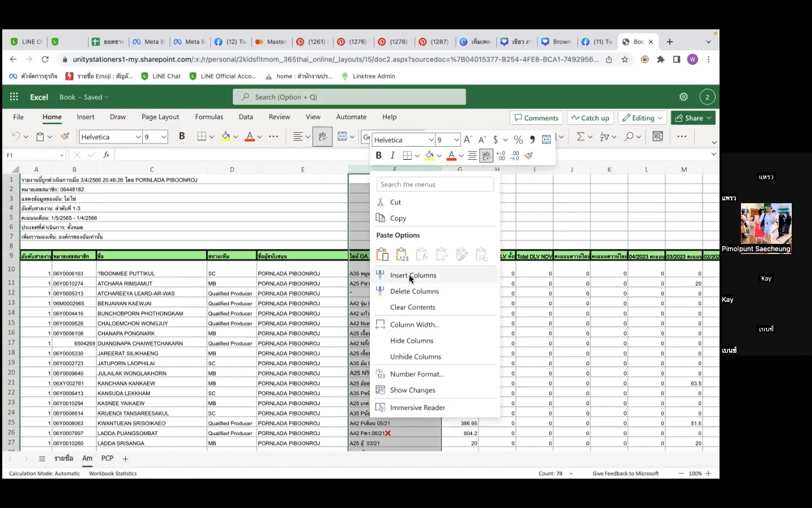Open Find and Select magnifier icon

pyautogui.click(x=629, y=137)
